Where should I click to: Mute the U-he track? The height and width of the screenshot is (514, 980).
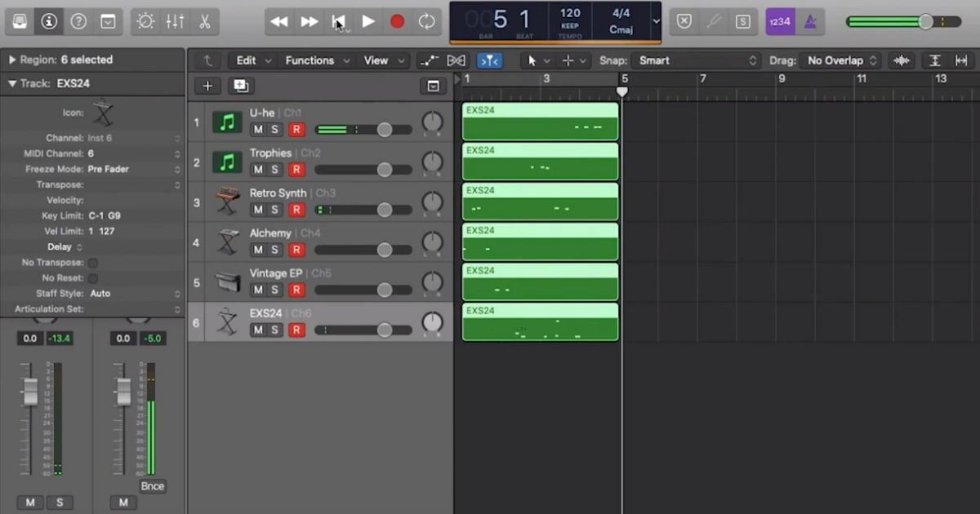259,129
